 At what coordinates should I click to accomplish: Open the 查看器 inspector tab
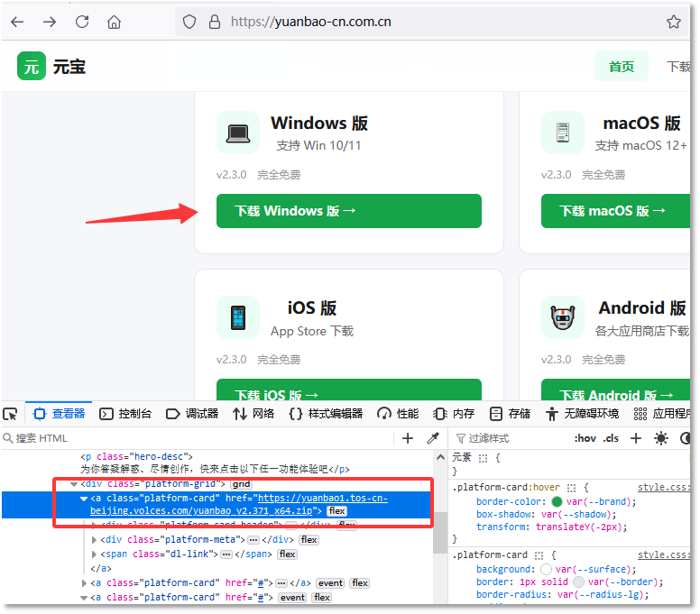59,414
